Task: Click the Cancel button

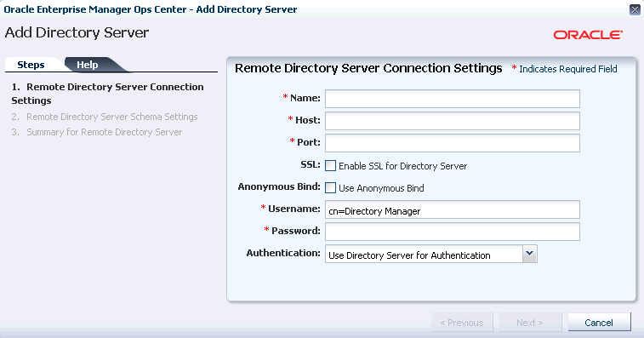Action: [599, 323]
